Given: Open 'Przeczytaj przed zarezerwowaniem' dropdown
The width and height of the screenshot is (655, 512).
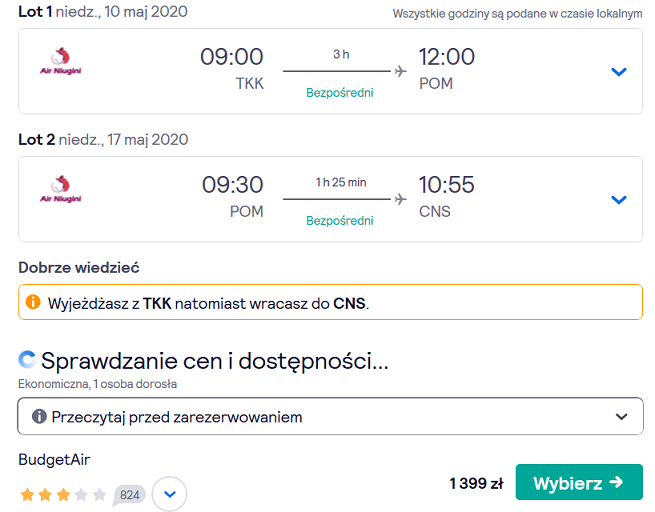Looking at the screenshot, I should coord(330,416).
